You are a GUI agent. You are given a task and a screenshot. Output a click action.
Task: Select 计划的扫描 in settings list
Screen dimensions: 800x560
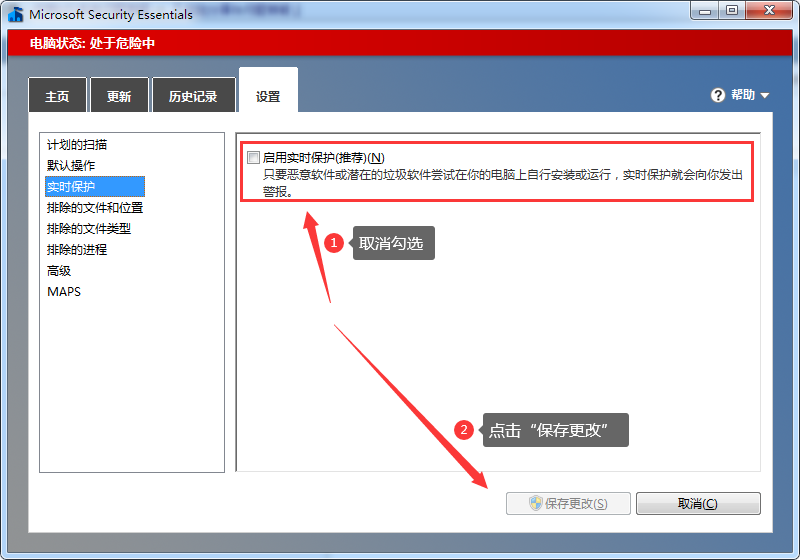(x=77, y=145)
